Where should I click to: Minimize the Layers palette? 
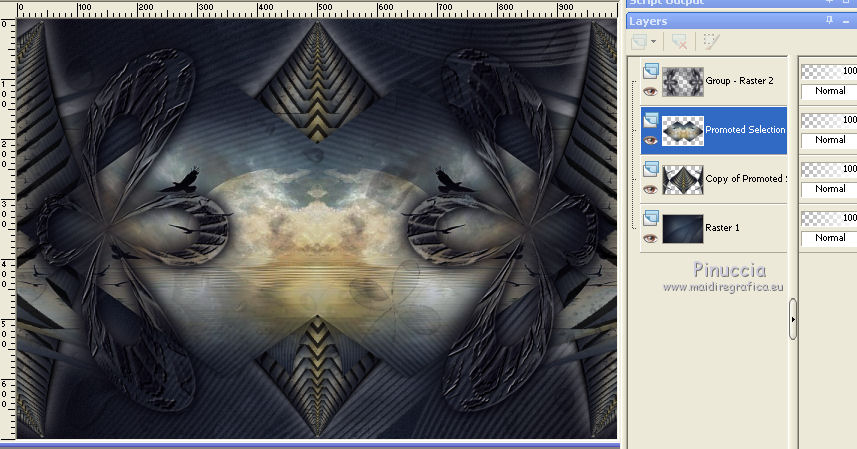tap(846, 21)
